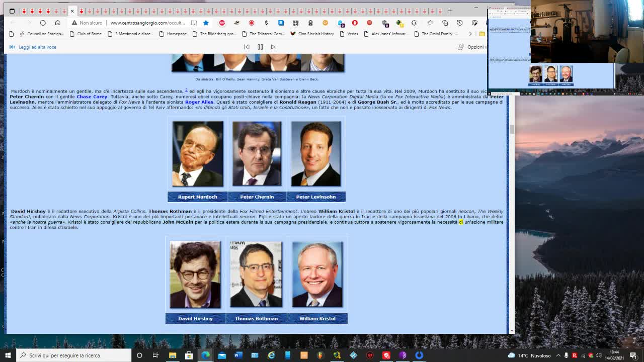Viewport: 644px width, 362px height.
Task: Click the 'Leggi ad alta voce' label
Action: click(x=37, y=47)
